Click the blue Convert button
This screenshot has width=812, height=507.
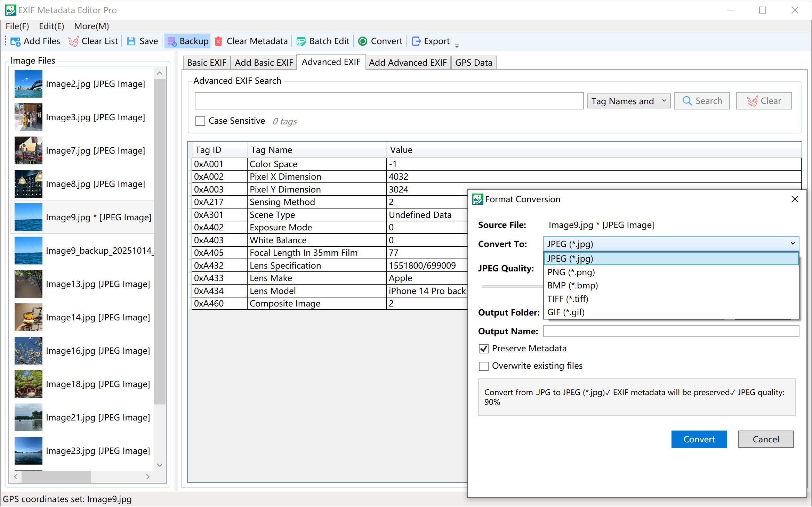coord(699,439)
